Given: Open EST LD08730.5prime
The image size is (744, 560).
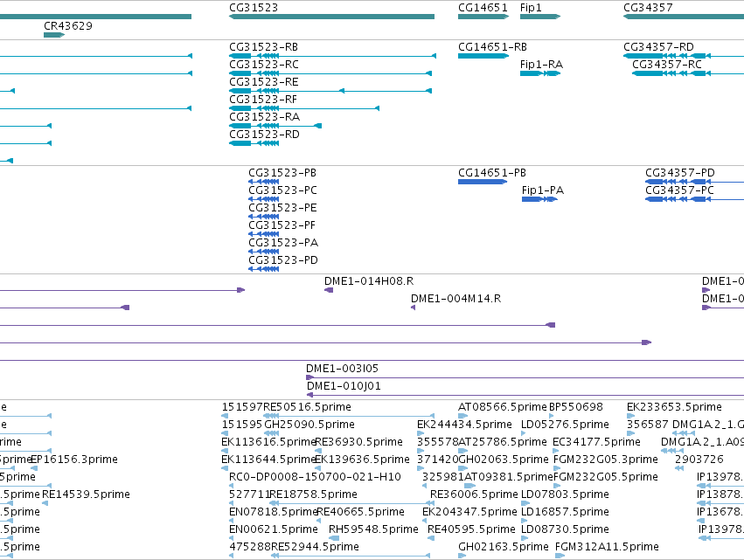Looking at the screenshot, I should (565, 529).
